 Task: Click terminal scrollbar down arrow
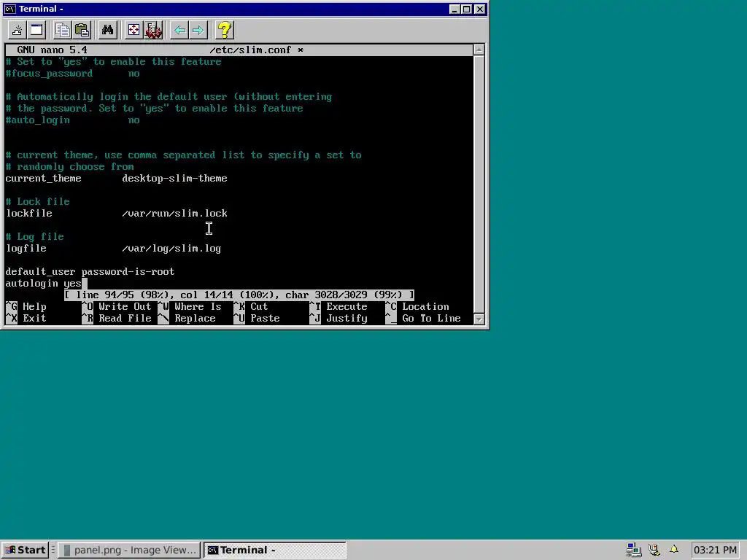coord(479,319)
